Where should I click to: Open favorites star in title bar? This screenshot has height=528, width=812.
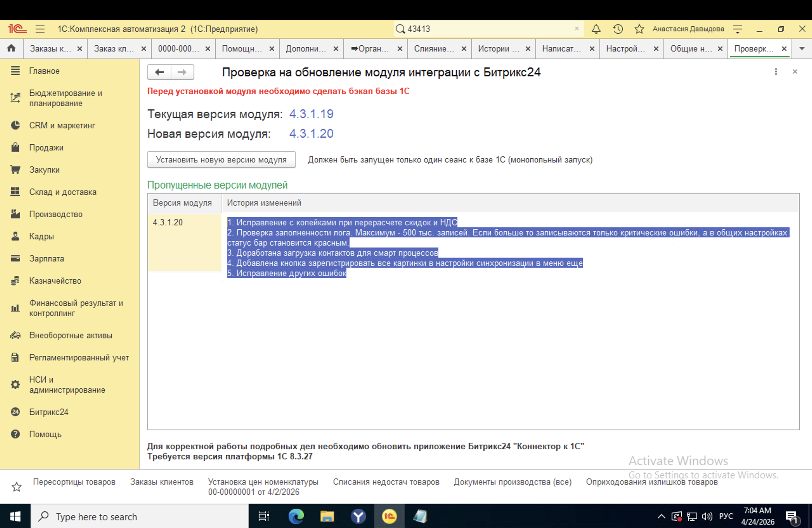tap(639, 29)
